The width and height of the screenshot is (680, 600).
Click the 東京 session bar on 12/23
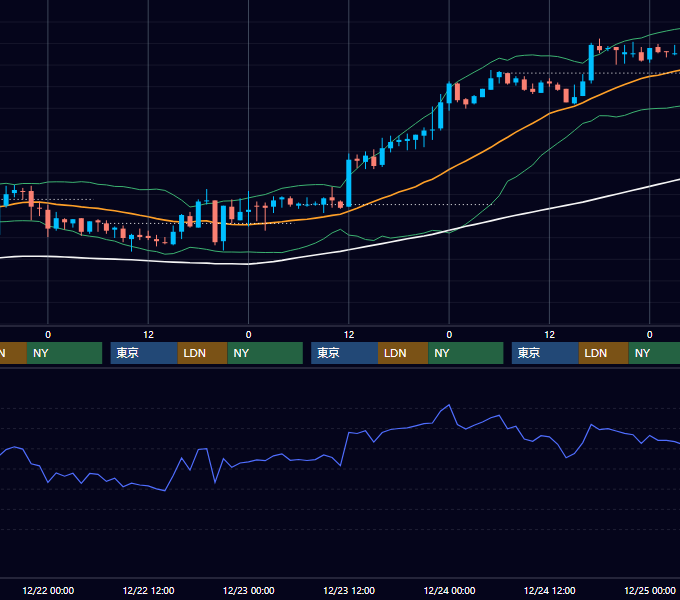coord(344,353)
